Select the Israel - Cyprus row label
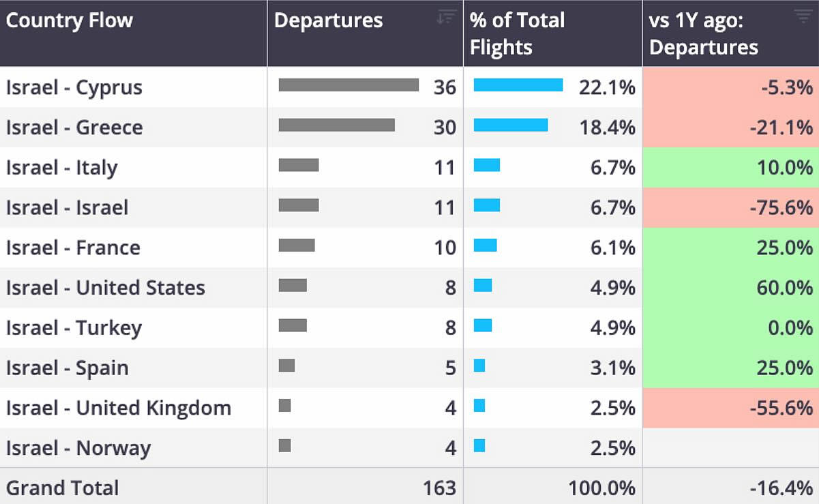Screen dimensions: 819x504 tap(74, 87)
